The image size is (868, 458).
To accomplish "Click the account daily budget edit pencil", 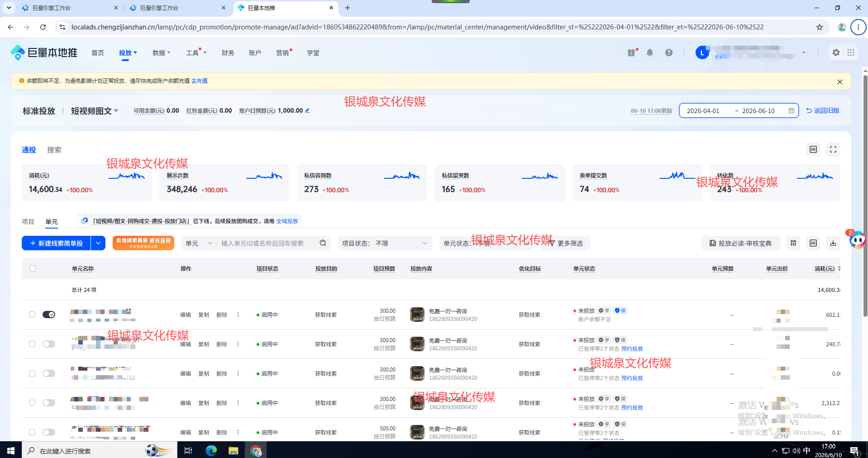I will pyautogui.click(x=307, y=110).
